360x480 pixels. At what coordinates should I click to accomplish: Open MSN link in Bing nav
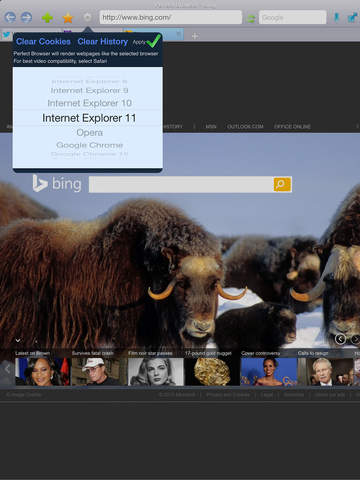pos(211,127)
